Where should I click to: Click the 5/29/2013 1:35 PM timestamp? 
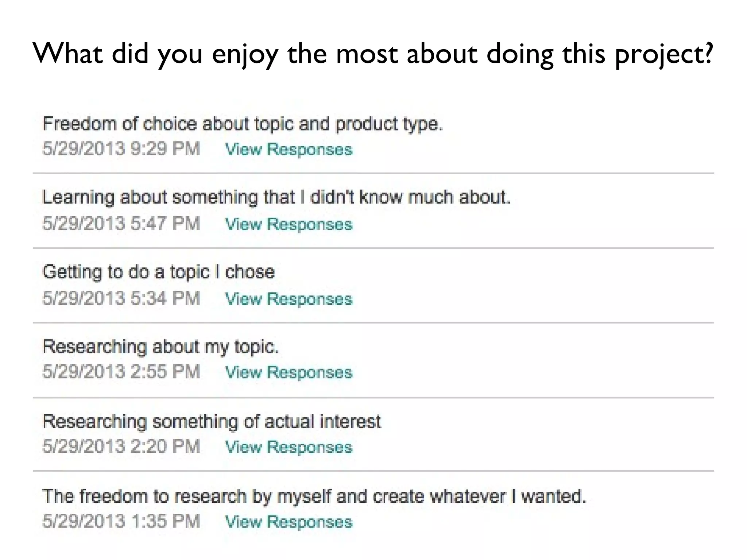coord(121,521)
